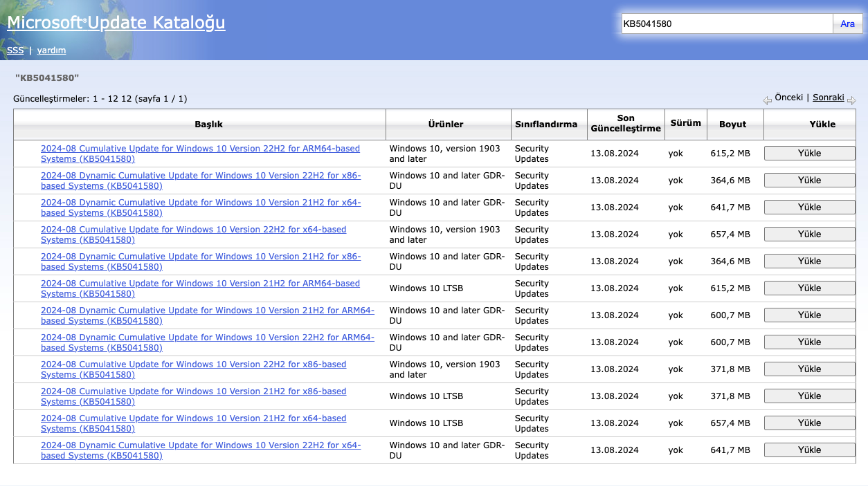The image size is (868, 489).
Task: Open the 22H2 x64 cumulative update details link
Action: tap(194, 234)
